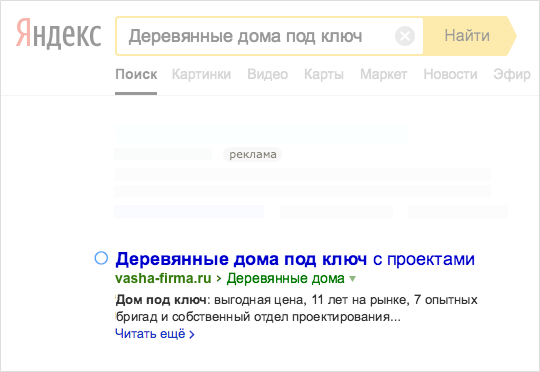Open the Карты tab
This screenshot has width=540, height=372.
coord(324,74)
